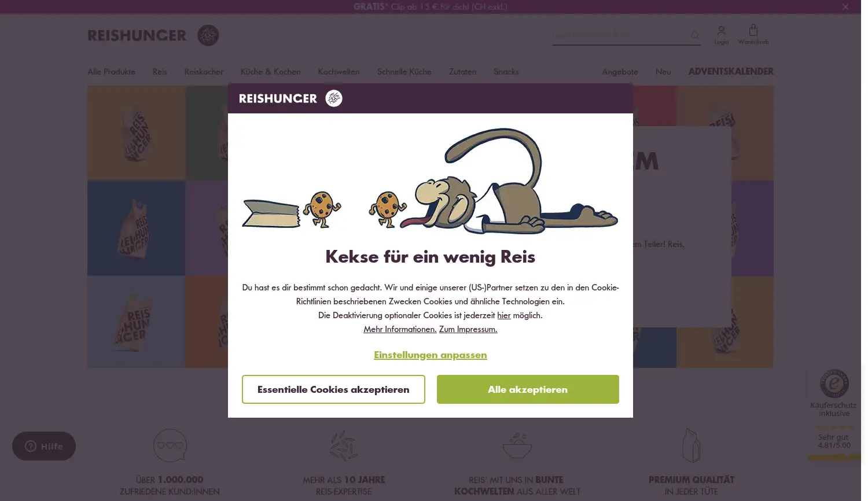Open the Warenkorb shopping bag icon
The height and width of the screenshot is (501, 868).
(753, 30)
